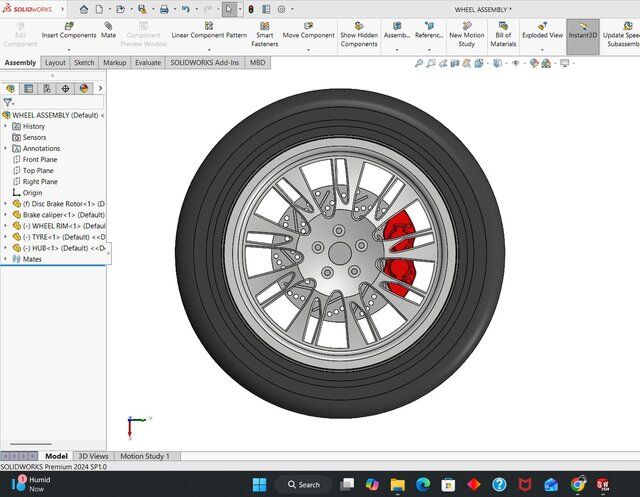Screen dimensions: 640x497
Task: Click Previous View icon
Action: (x=443, y=63)
